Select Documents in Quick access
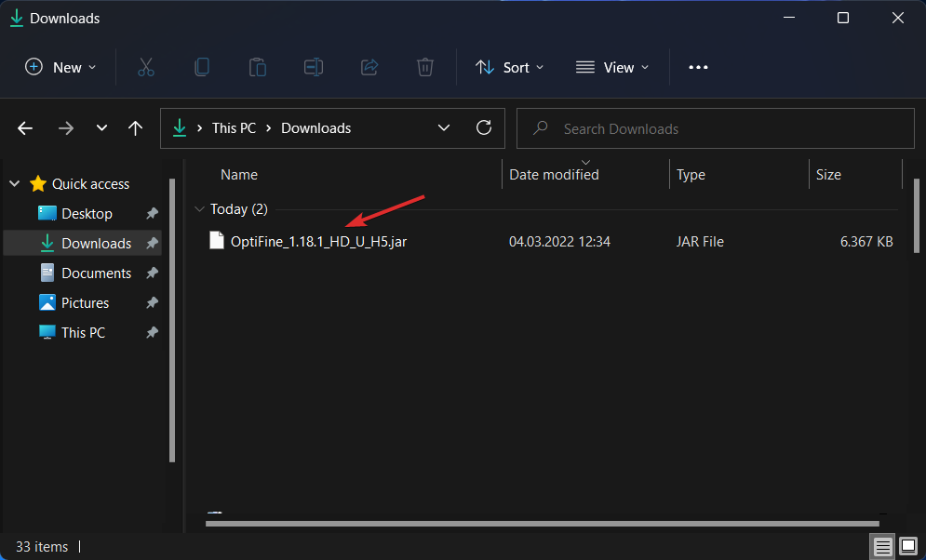 (96, 273)
